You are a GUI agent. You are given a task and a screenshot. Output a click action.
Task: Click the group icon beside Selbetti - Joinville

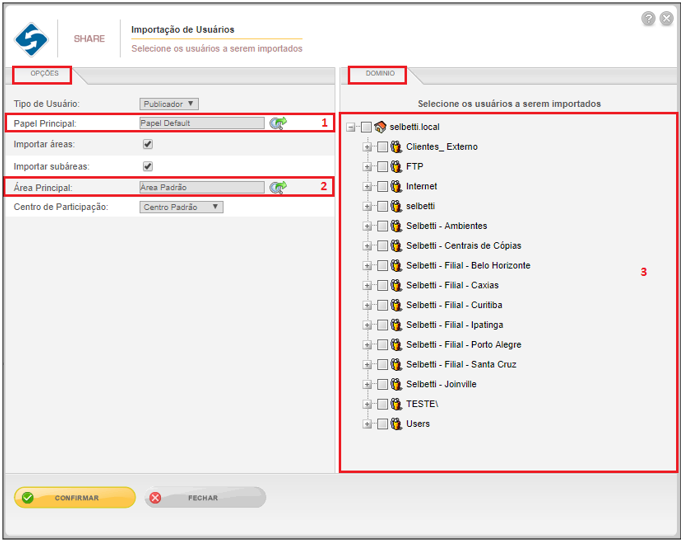[396, 384]
